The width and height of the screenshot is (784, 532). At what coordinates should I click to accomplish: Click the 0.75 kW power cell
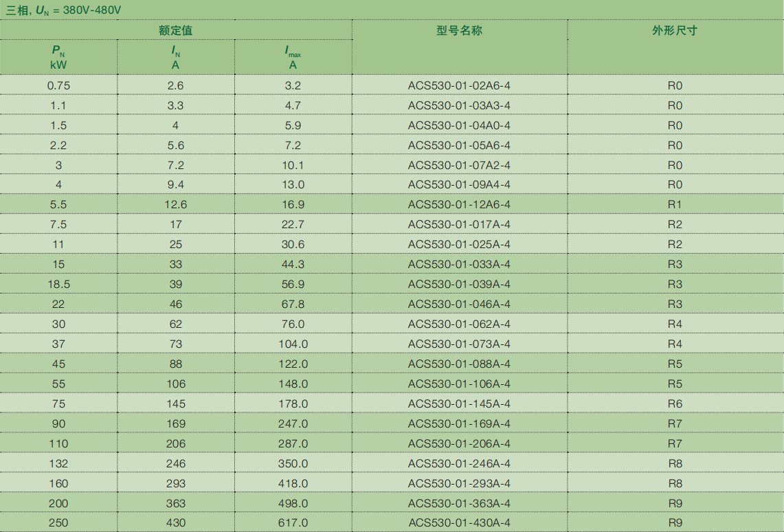coord(58,85)
